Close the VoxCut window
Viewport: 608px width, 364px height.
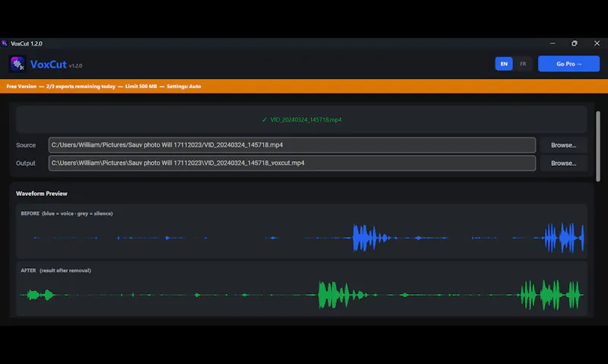pos(597,43)
